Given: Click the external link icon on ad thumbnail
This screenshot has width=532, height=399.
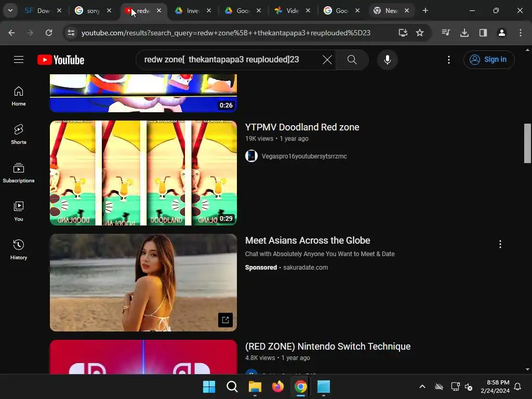Looking at the screenshot, I should tap(225, 320).
